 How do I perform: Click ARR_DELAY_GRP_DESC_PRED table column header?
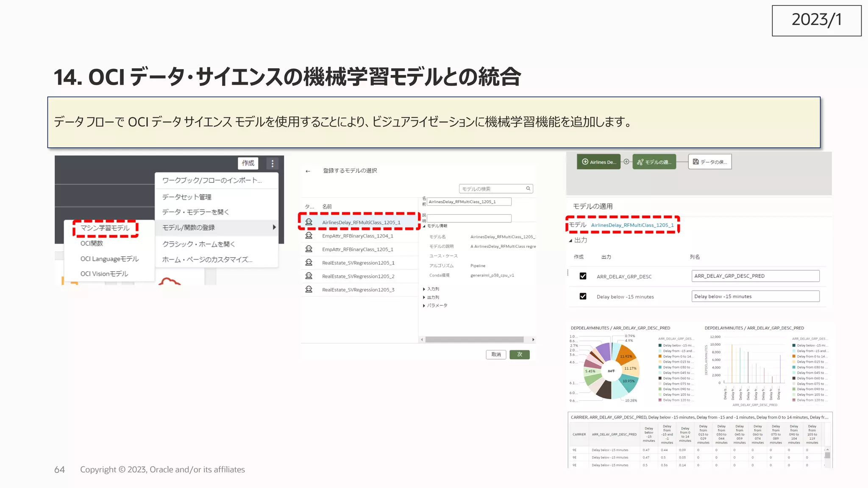coord(614,435)
